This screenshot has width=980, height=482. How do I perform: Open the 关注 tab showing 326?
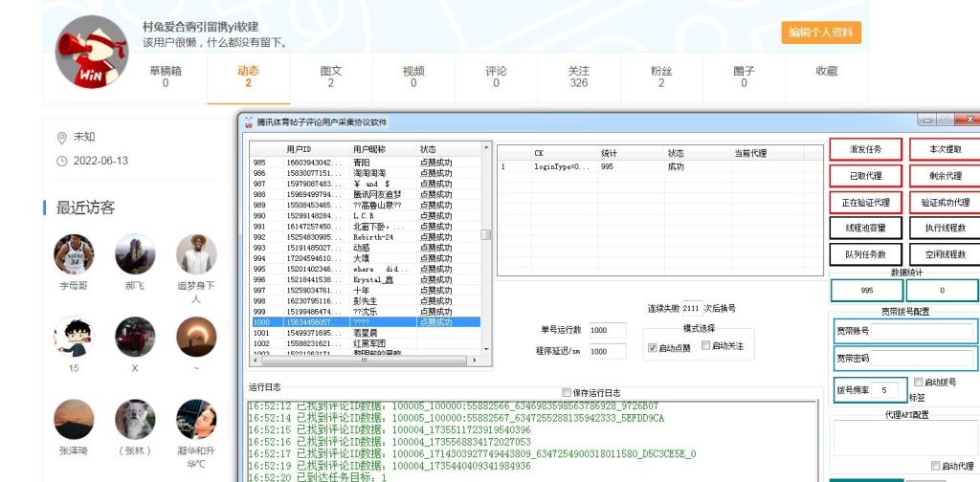point(578,77)
